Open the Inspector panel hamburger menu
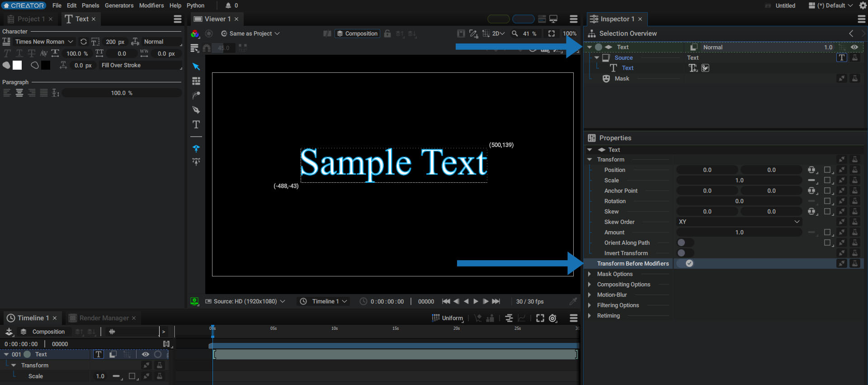The height and width of the screenshot is (385, 868). coord(862,19)
